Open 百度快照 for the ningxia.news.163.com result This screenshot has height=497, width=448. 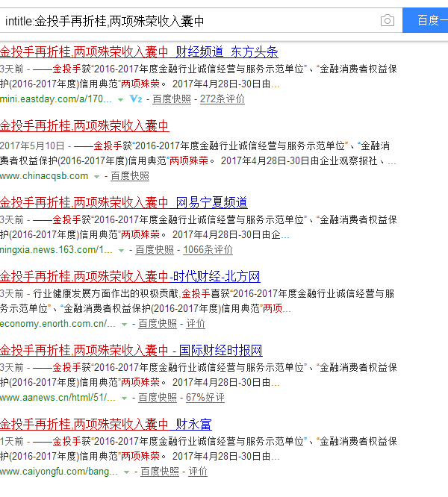coord(155,250)
